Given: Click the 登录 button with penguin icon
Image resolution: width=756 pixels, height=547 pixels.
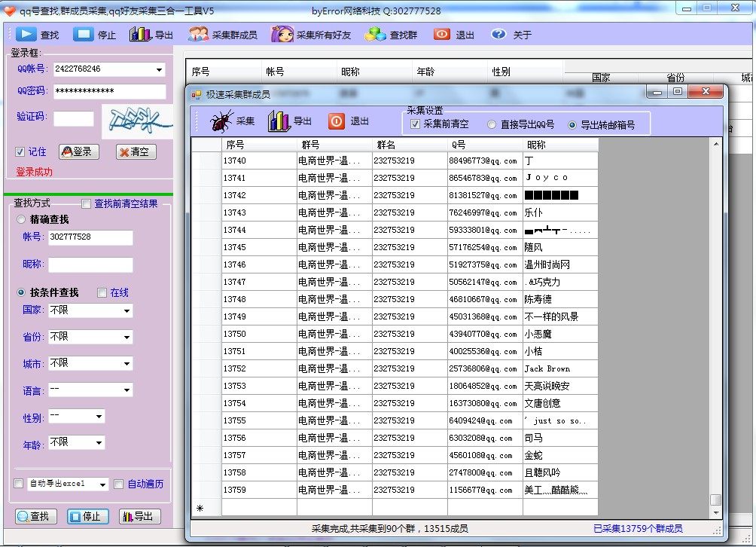Looking at the screenshot, I should click(78, 151).
